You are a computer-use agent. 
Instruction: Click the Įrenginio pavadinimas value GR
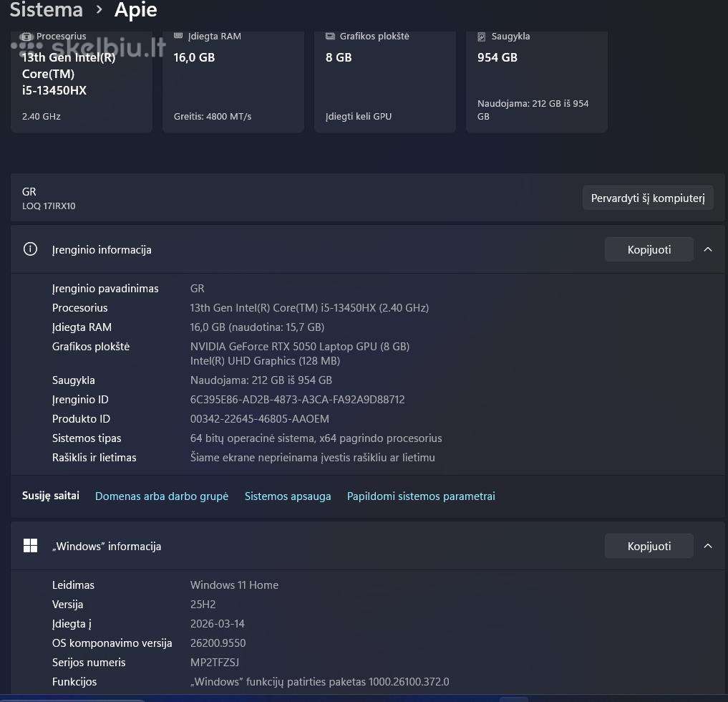(198, 289)
